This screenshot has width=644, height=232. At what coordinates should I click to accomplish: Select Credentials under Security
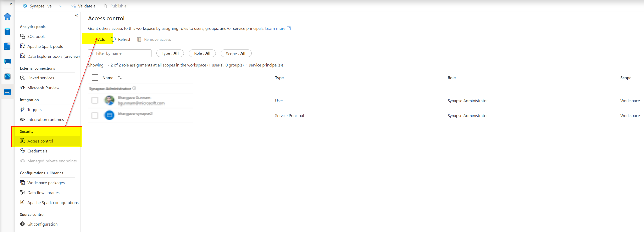tap(37, 151)
